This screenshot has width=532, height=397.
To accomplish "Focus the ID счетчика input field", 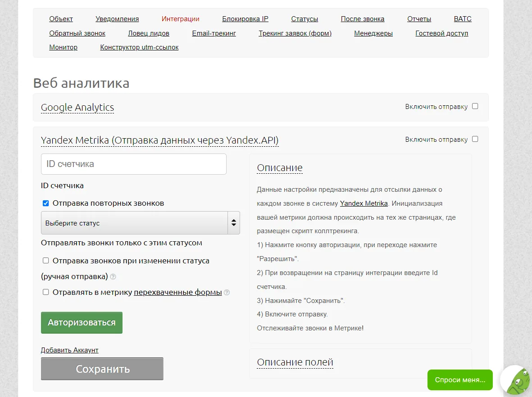I will coord(134,164).
